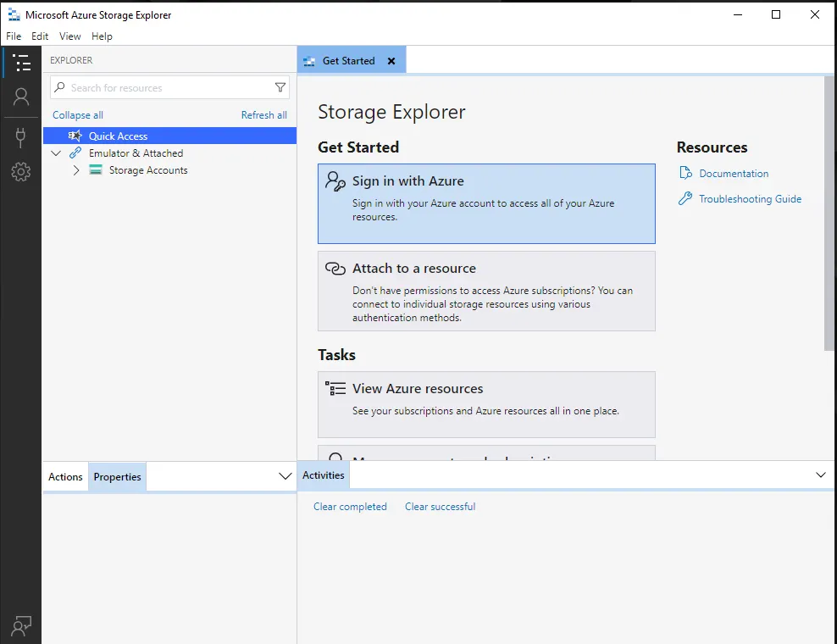
Task: Click the feedback icon at sidebar bottom
Action: [x=22, y=625]
